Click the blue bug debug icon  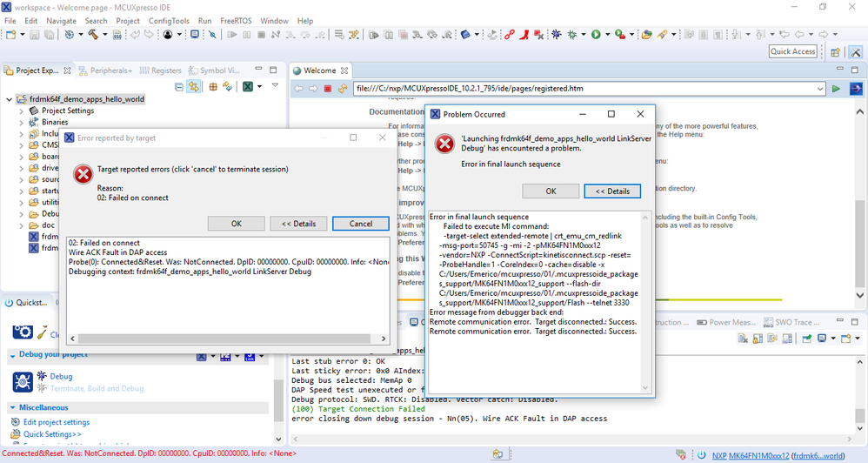(557, 34)
